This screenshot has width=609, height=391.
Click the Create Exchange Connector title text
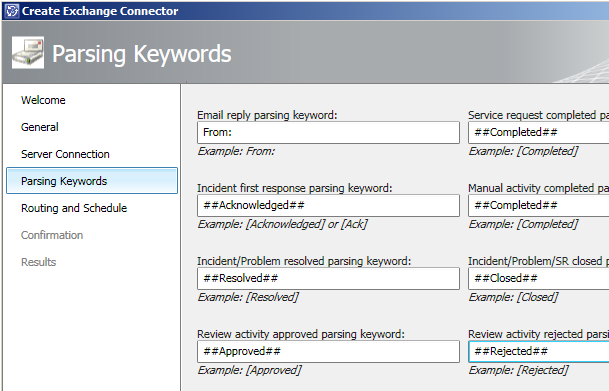click(x=100, y=11)
